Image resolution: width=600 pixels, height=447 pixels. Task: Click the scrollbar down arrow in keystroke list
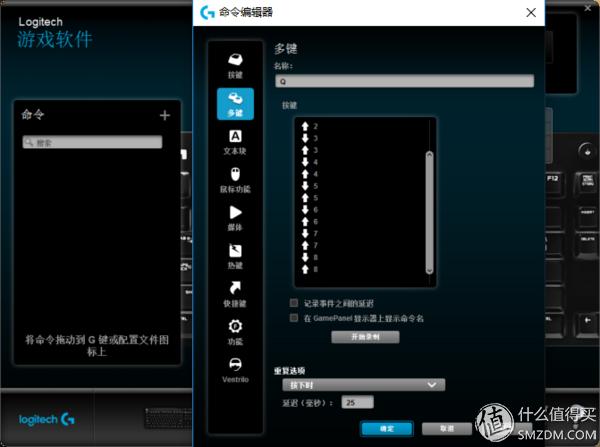click(429, 271)
